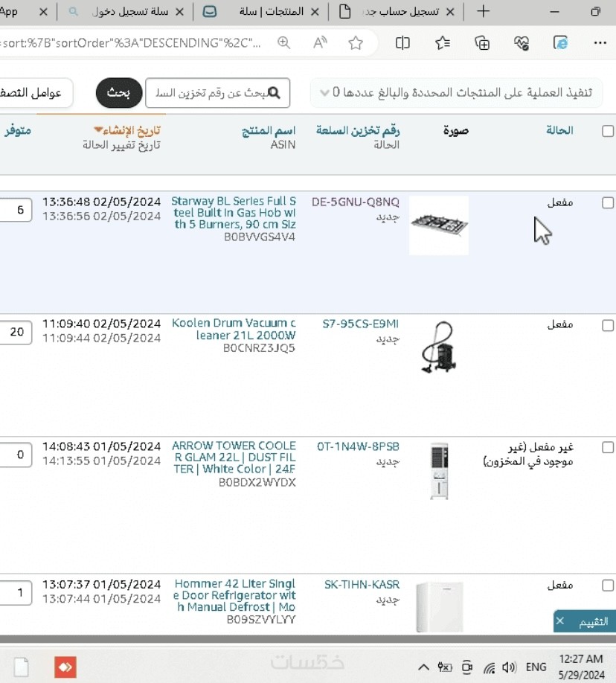Image resolution: width=616 pixels, height=683 pixels.
Task: Open the Hommer 42 Liter Refrigerator link
Action: 234,595
